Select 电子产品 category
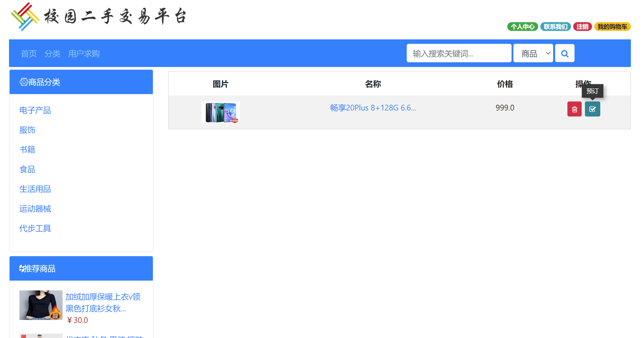This screenshot has width=644, height=338. 35,110
